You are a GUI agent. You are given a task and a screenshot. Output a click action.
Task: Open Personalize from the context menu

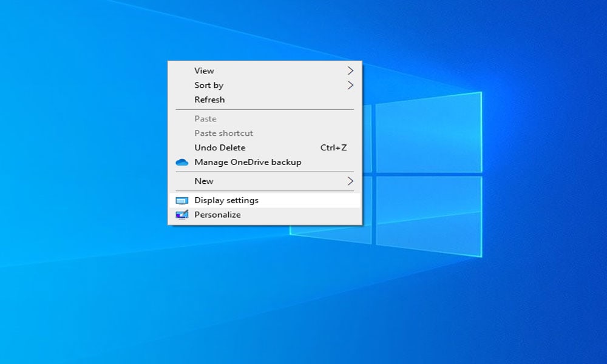[x=265, y=215]
